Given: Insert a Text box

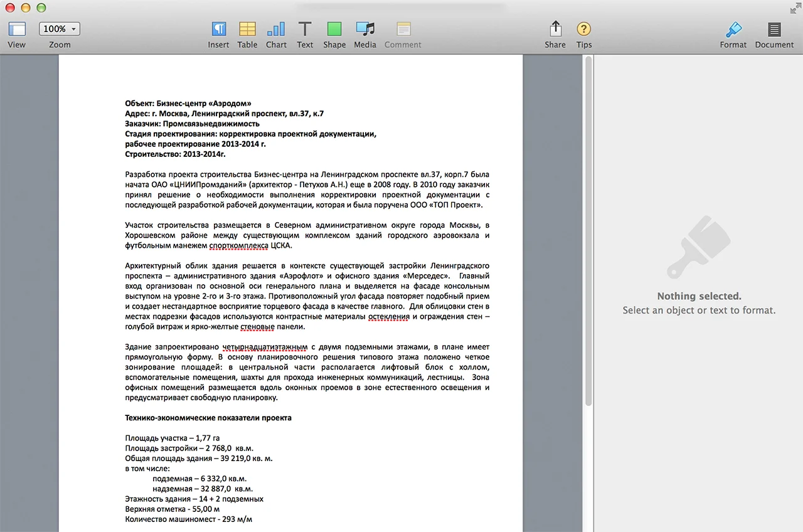Looking at the screenshot, I should (x=305, y=29).
